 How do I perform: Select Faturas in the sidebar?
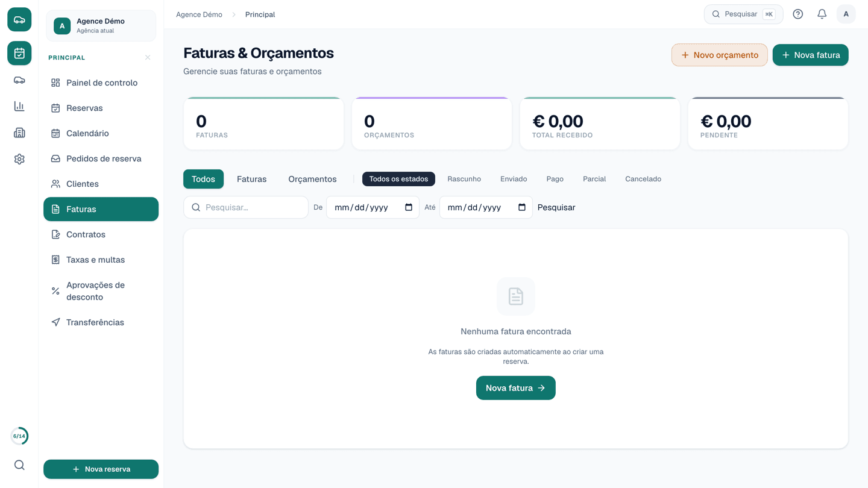(x=101, y=209)
